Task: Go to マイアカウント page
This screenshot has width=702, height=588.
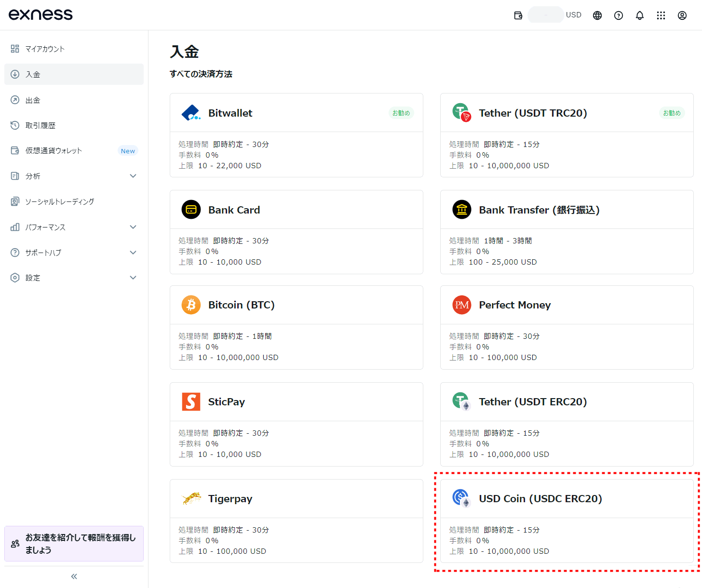Action: point(74,49)
